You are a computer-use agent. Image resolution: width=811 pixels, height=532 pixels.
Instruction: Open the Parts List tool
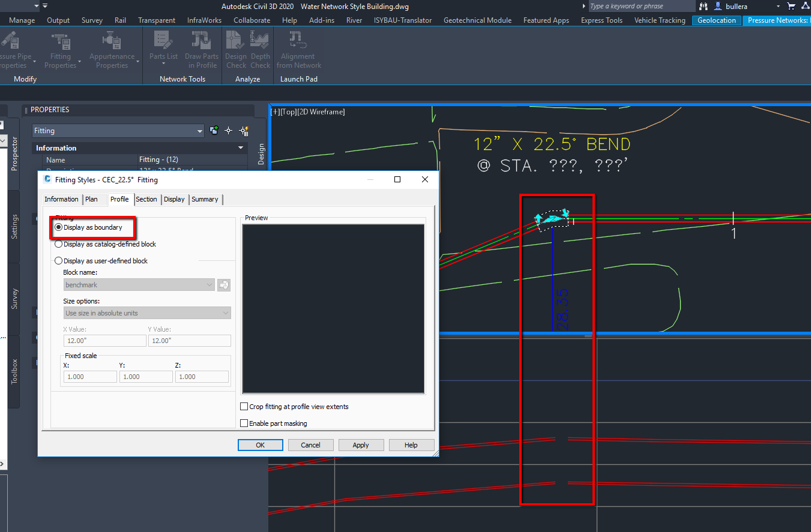163,47
